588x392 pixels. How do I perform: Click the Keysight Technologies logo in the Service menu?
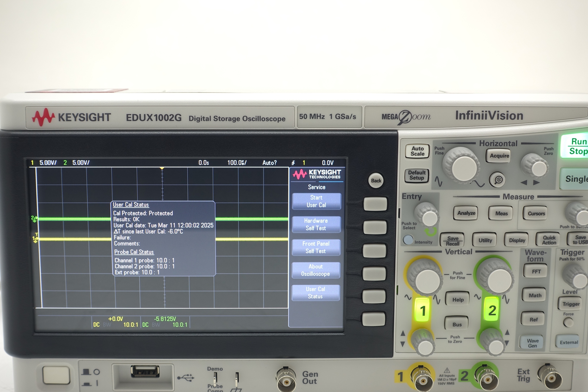(317, 174)
